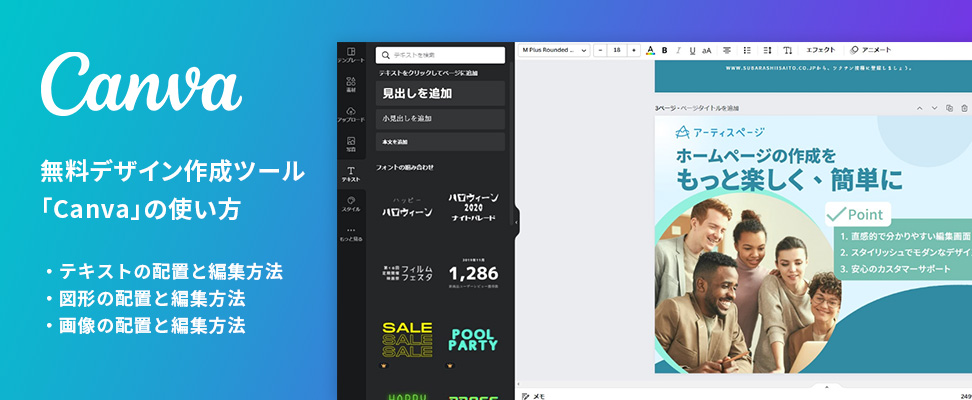Add body text with 本文を追加
Viewport: 972px width, 400px height.
point(440,142)
